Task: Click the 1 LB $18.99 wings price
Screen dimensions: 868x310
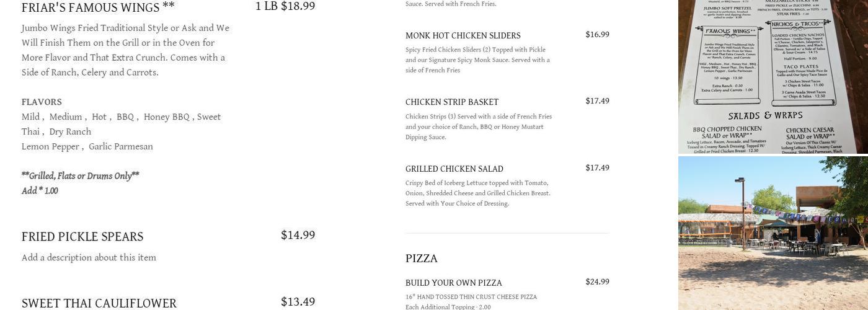Action: tap(285, 6)
